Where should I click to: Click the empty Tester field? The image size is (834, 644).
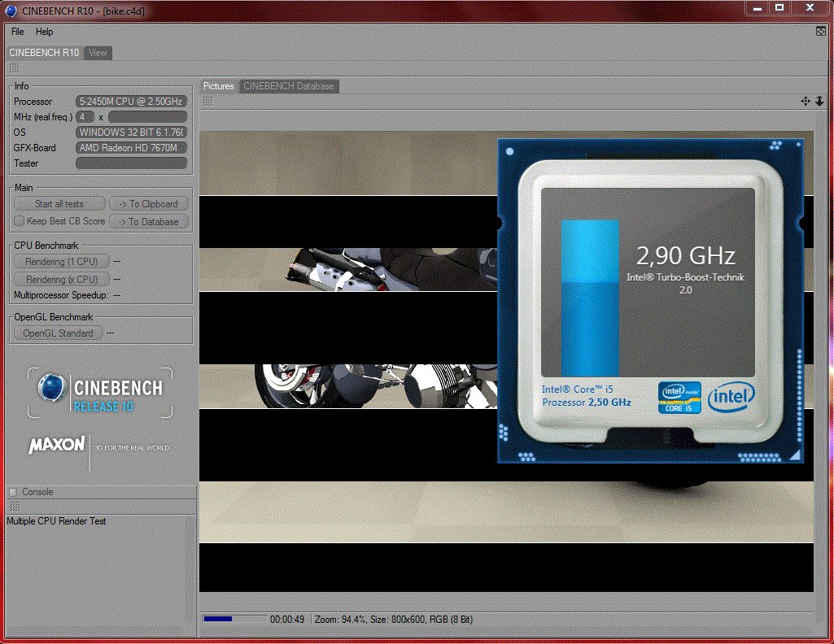[x=131, y=163]
